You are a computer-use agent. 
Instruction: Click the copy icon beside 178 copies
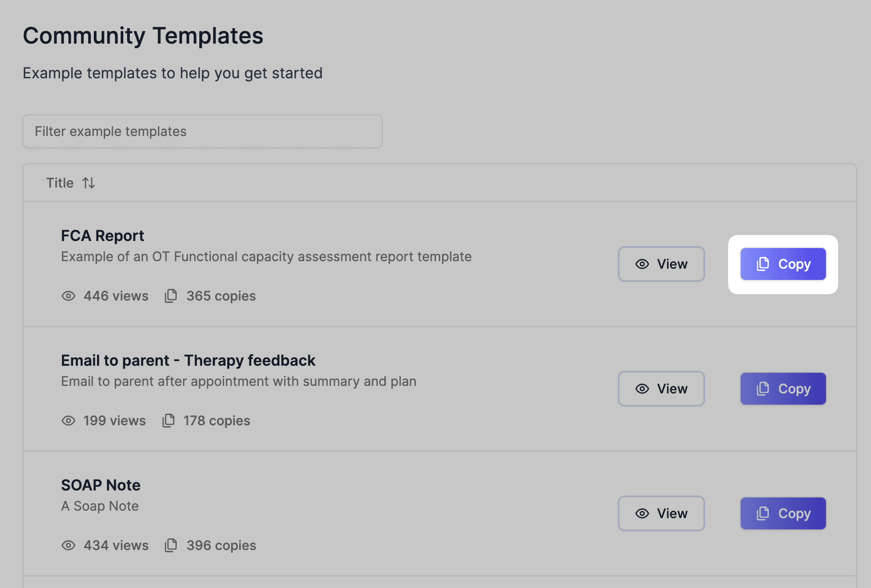coord(168,420)
